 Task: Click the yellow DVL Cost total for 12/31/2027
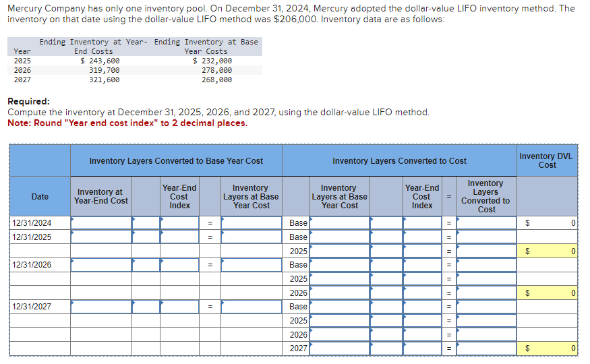click(547, 348)
